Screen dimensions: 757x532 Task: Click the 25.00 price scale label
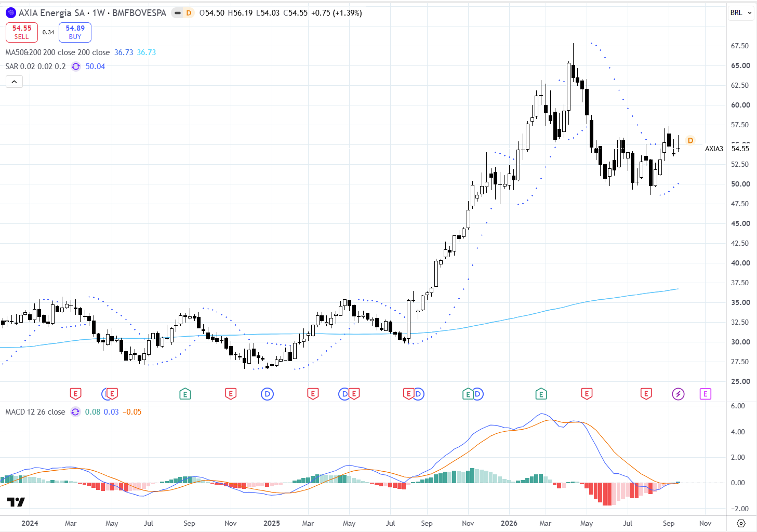click(740, 381)
